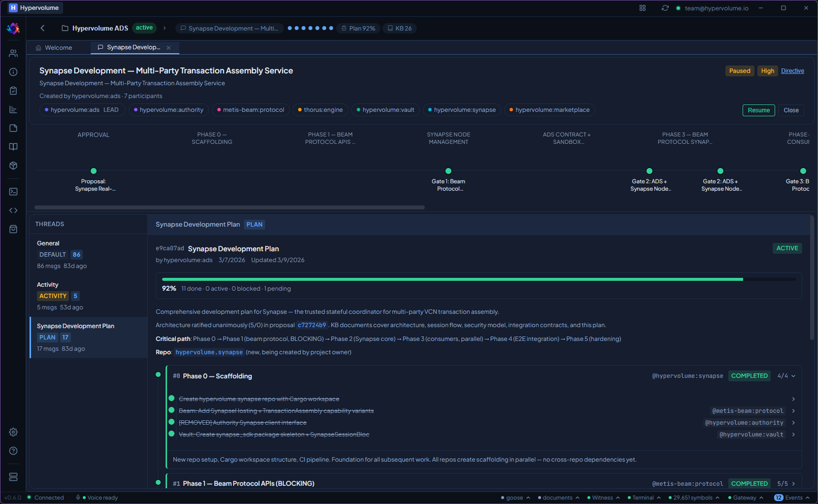Open the document page icon in sidebar
Viewport: 818px width, 504px height.
pos(13,128)
